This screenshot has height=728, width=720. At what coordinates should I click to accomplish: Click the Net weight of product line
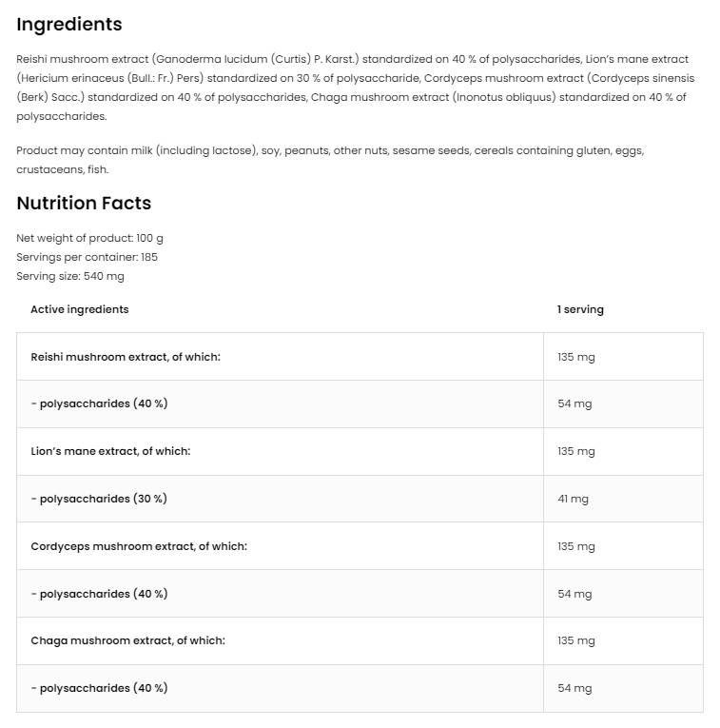click(x=89, y=238)
